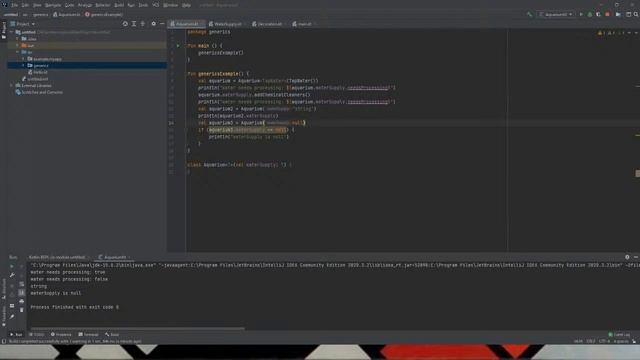640x360 pixels.
Task: Click the layout icon in Run panel
Action: tap(12, 305)
